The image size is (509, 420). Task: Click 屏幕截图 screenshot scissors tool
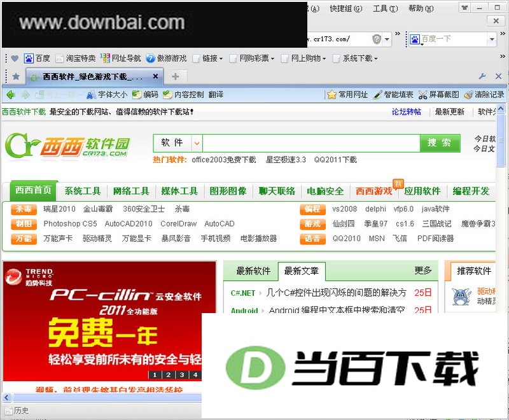coord(438,94)
